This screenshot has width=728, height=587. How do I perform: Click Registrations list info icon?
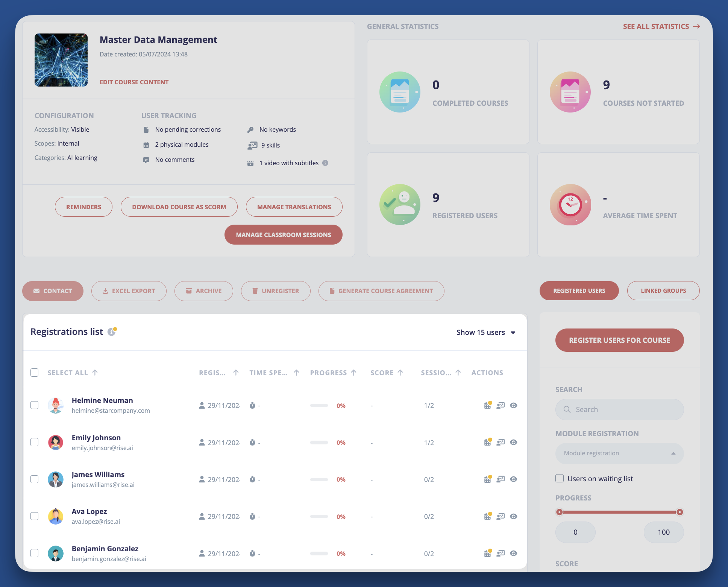112,332
